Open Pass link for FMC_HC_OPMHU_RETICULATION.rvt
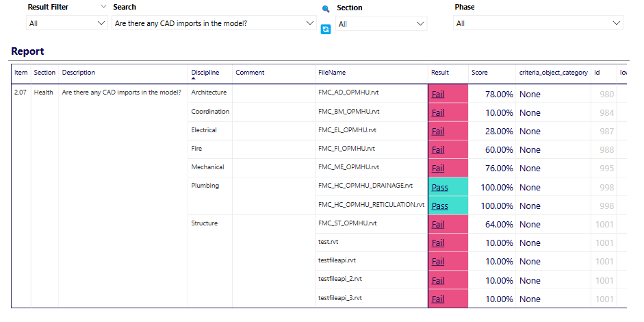The width and height of the screenshot is (644, 322). (x=439, y=206)
